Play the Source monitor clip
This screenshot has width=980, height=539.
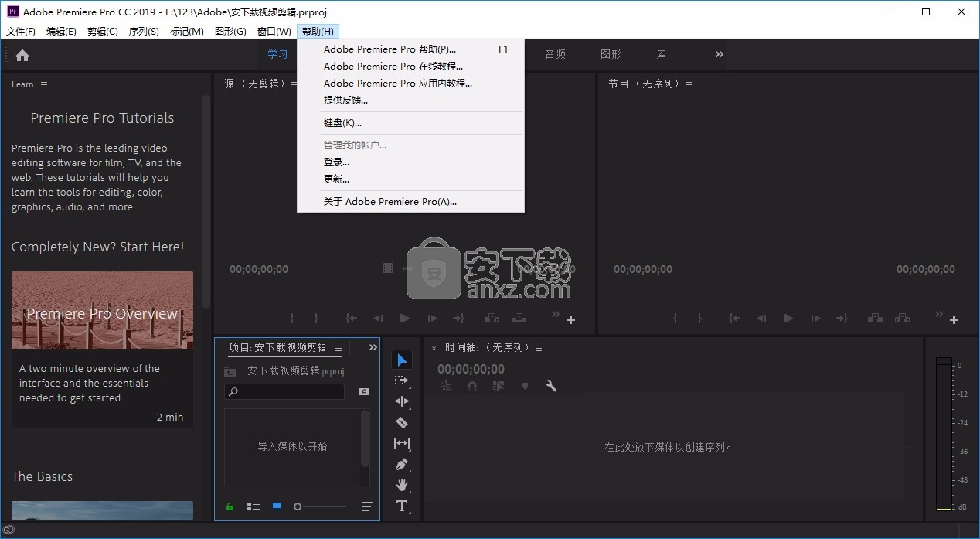coord(405,318)
